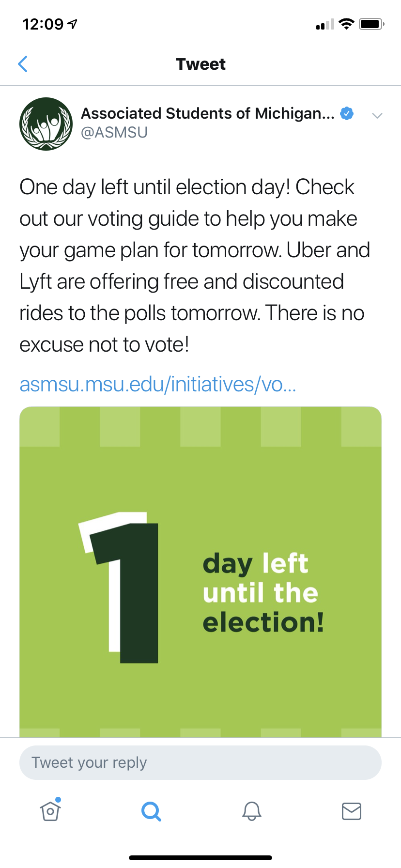
Task: Tap the blue verified badge
Action: click(347, 113)
